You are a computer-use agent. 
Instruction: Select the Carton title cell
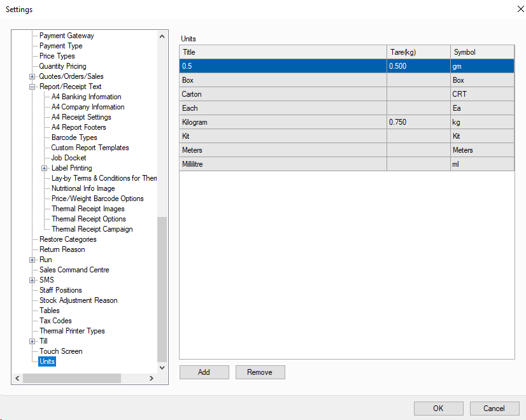[283, 94]
